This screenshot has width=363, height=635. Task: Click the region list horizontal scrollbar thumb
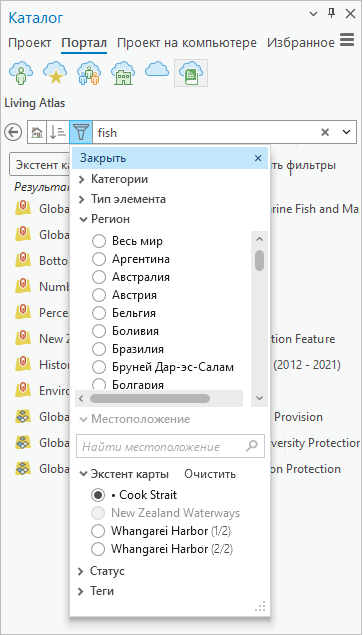coord(149,398)
